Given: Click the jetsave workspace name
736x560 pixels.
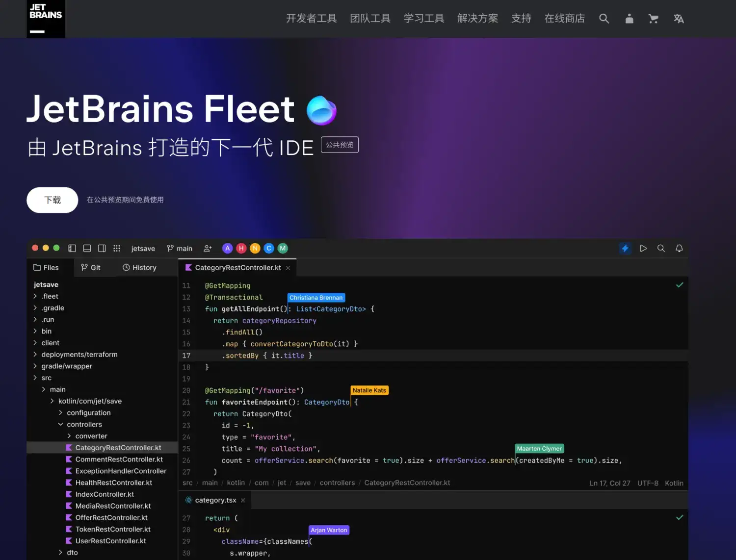Looking at the screenshot, I should (143, 249).
